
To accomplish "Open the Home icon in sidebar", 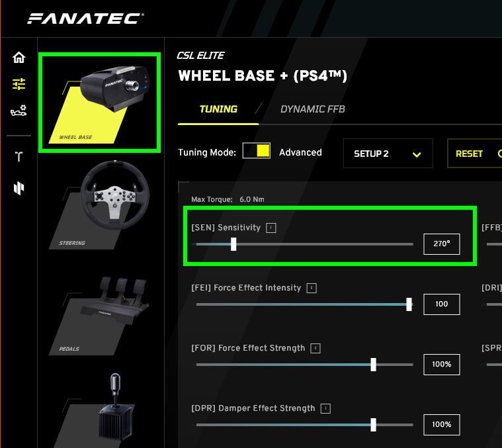I will 19,58.
